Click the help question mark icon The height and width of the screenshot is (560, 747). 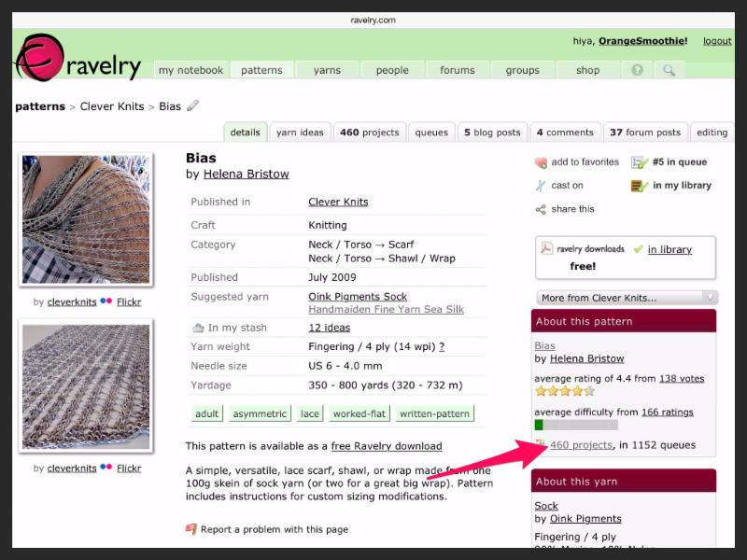point(638,70)
